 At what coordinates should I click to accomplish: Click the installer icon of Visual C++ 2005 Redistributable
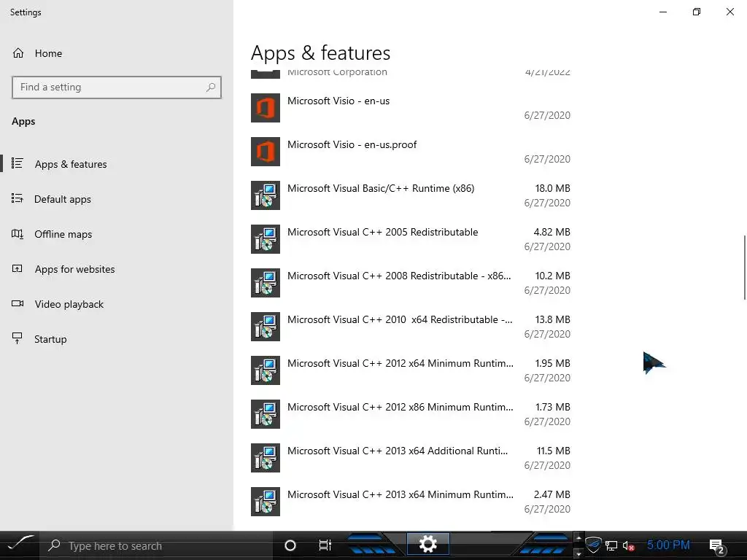pyautogui.click(x=266, y=239)
